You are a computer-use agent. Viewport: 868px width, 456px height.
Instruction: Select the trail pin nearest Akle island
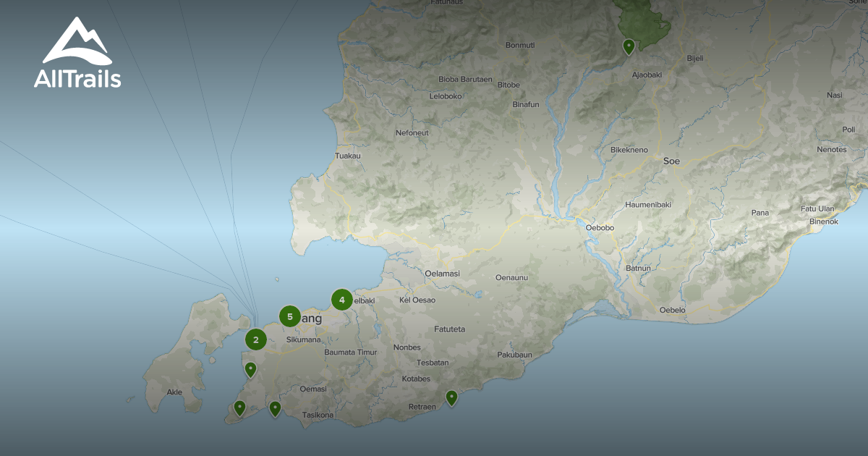point(239,408)
